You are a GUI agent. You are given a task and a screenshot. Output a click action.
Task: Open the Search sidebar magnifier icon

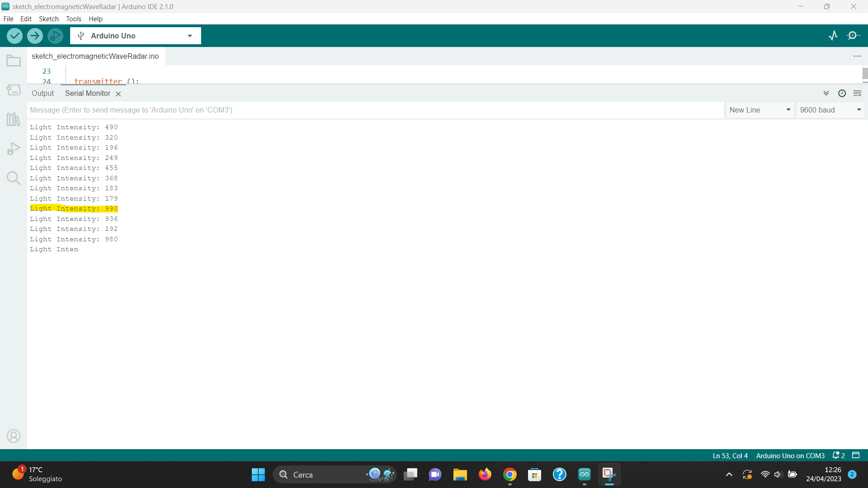tap(14, 178)
